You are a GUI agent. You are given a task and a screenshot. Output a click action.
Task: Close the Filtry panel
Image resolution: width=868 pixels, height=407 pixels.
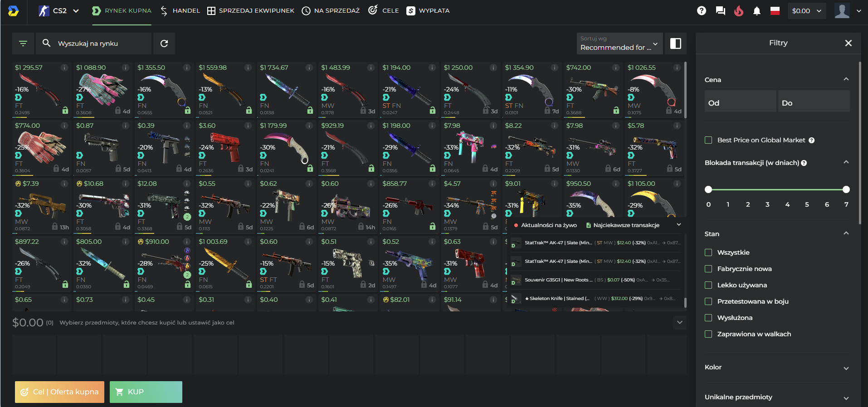pos(848,43)
